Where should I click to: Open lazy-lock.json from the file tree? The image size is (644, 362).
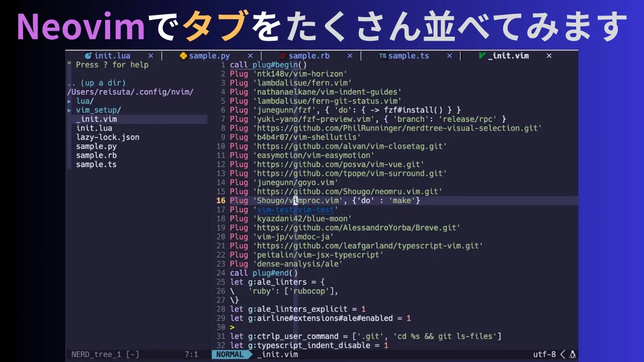click(108, 137)
